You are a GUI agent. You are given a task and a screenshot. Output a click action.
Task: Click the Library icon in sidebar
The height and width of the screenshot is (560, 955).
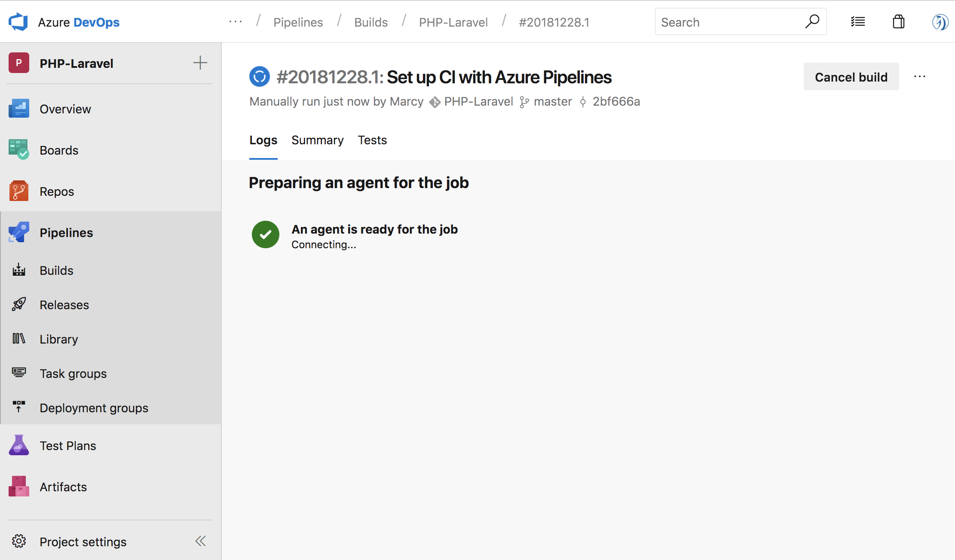point(18,339)
